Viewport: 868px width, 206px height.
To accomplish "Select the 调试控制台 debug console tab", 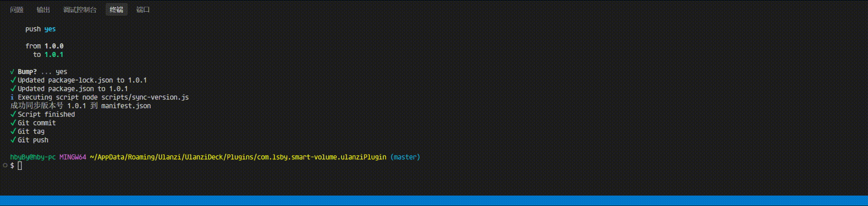I will pos(80,9).
